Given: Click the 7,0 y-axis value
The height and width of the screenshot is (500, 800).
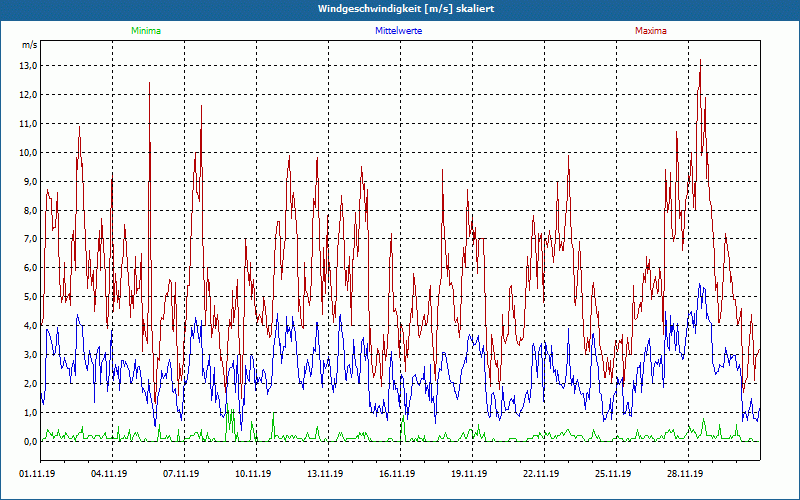Looking at the screenshot, I should click(30, 239).
